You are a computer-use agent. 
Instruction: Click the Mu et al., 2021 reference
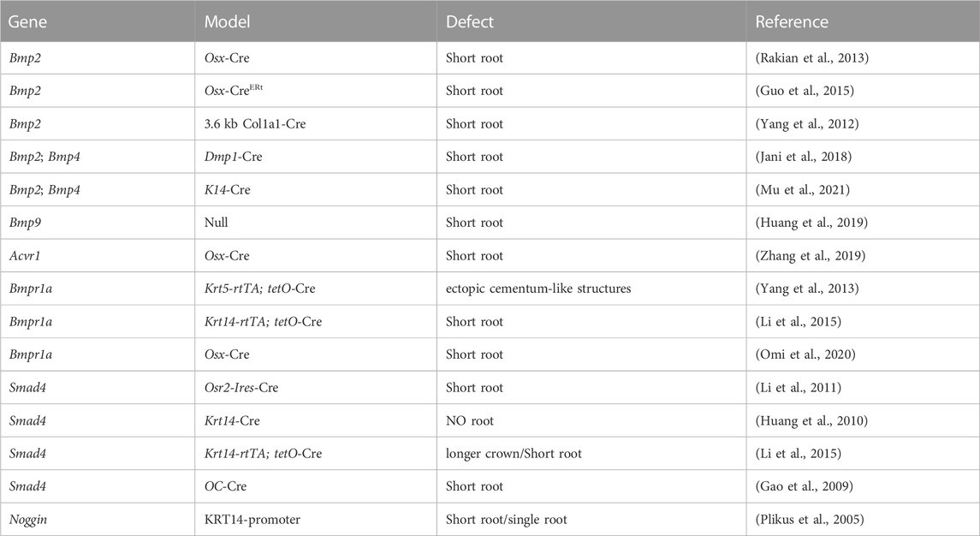point(803,189)
